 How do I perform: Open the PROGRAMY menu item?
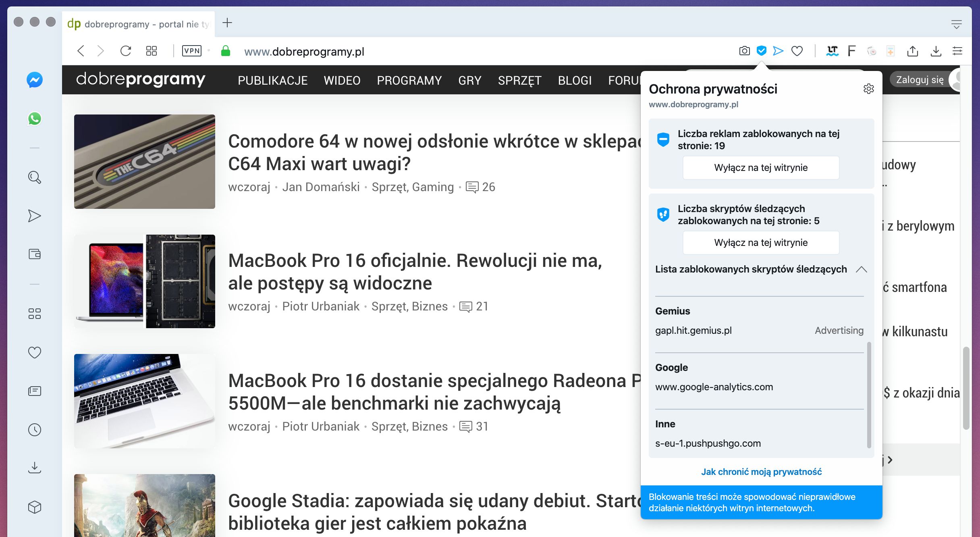[409, 80]
